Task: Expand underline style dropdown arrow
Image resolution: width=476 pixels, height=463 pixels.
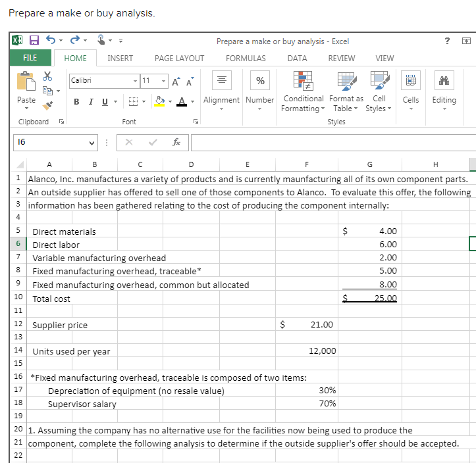Action: 115,101
